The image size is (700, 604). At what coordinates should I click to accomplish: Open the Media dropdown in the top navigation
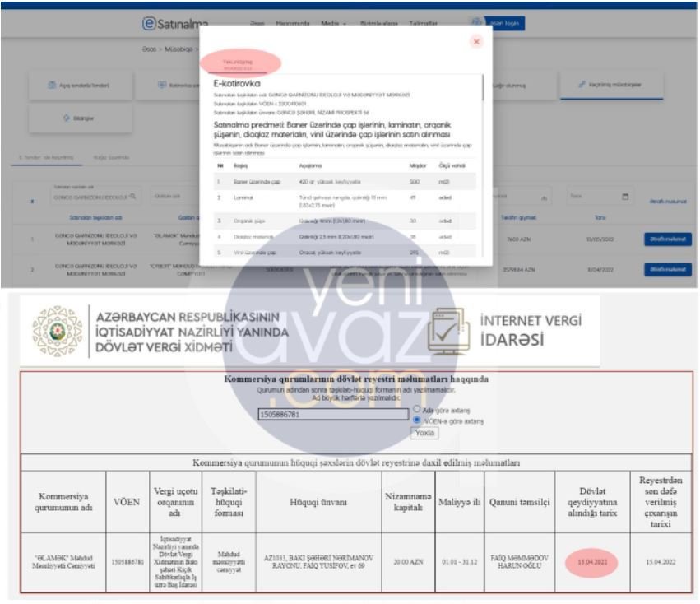[x=333, y=23]
